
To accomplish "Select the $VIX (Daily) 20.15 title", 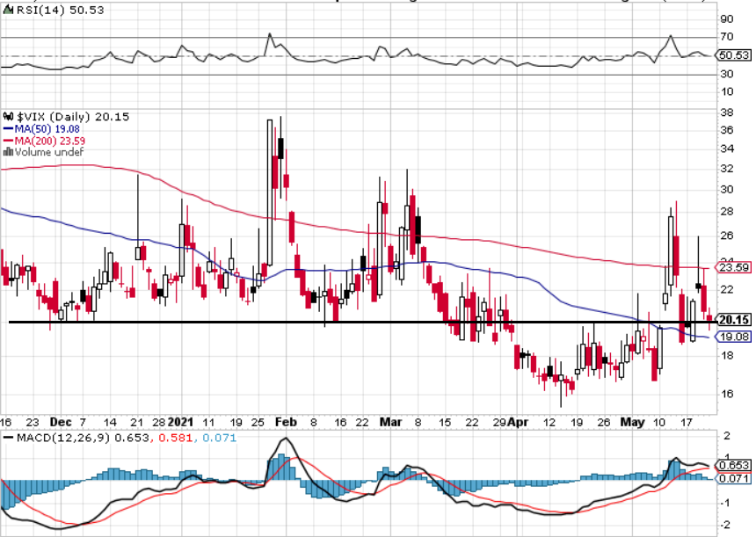I will point(73,117).
